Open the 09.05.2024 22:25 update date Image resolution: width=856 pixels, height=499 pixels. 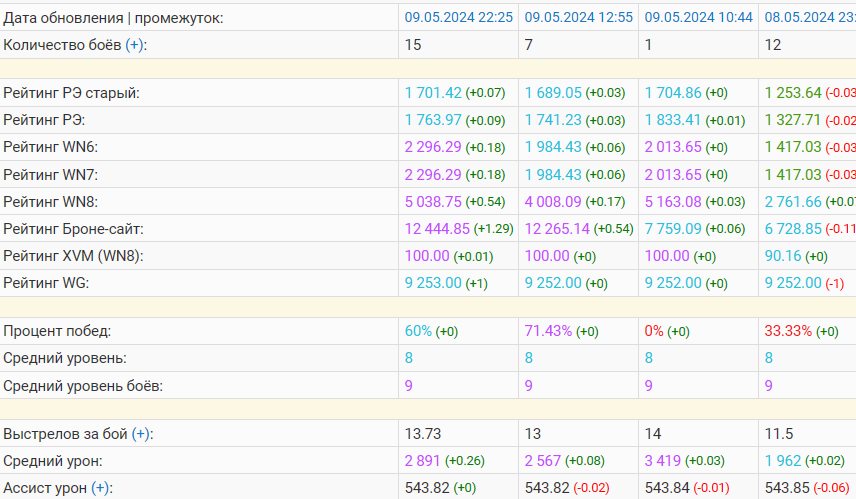point(458,18)
